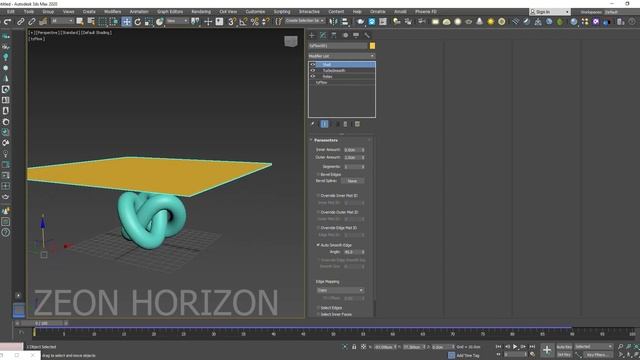Image resolution: width=640 pixels, height=360 pixels.
Task: Click Configure Modifier Sets icon under the stack
Action: (357, 124)
